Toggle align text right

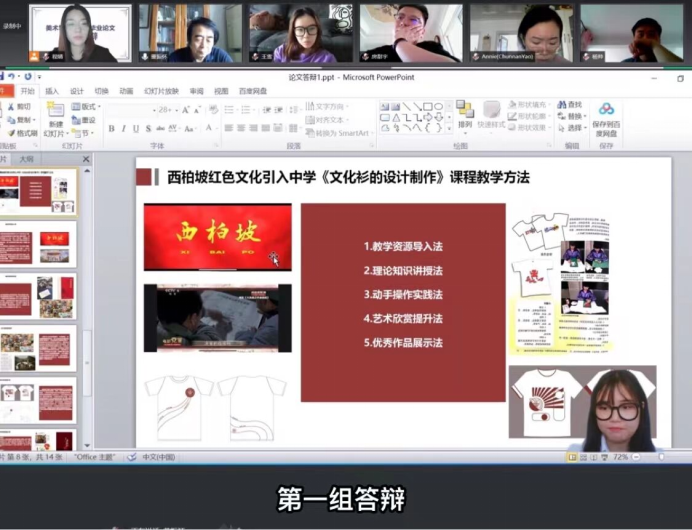253,128
